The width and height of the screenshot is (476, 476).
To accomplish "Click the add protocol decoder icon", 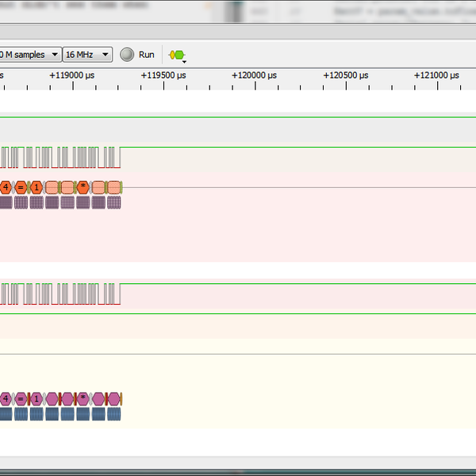I will pyautogui.click(x=177, y=55).
